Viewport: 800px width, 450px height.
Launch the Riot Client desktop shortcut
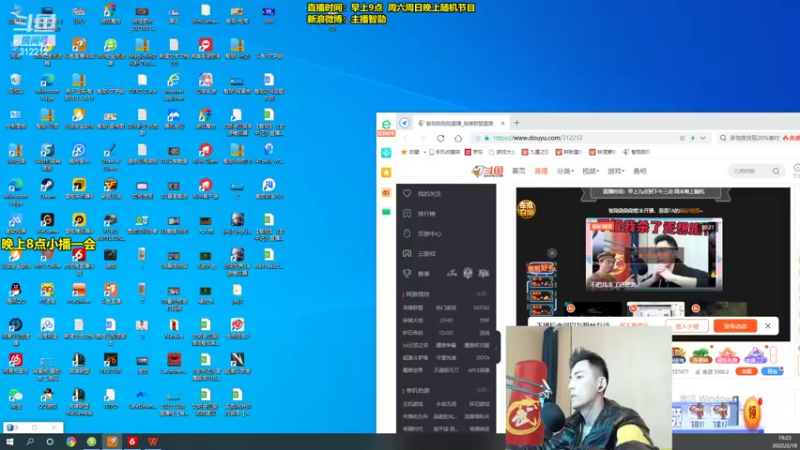(205, 154)
